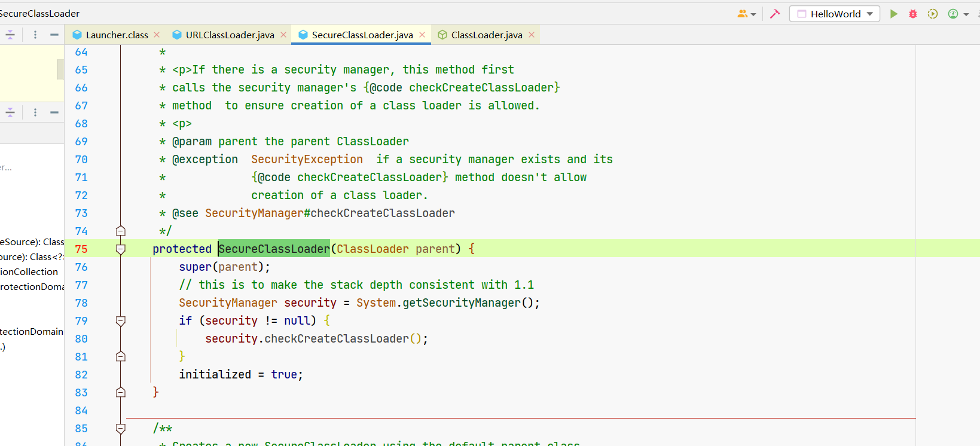The height and width of the screenshot is (446, 980).
Task: Click the 'tectionDomain' entry in left panel
Action: coord(32,331)
